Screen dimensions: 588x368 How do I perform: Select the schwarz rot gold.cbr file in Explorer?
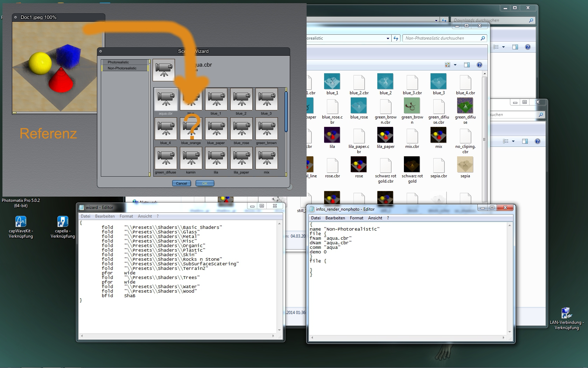[x=386, y=170]
